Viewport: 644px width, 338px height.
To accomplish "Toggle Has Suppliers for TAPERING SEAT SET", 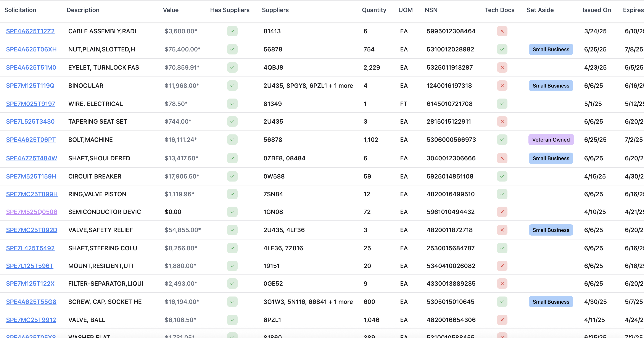I will [x=232, y=122].
